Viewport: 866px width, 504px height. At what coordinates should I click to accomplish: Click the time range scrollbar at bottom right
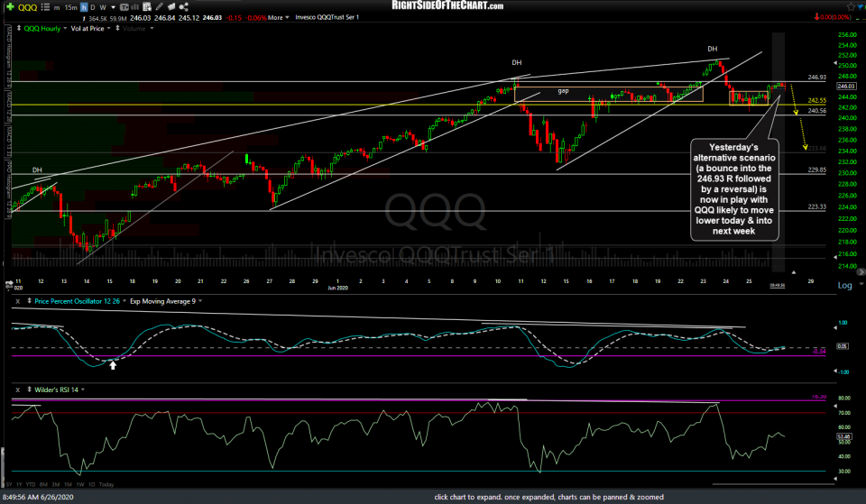773,485
